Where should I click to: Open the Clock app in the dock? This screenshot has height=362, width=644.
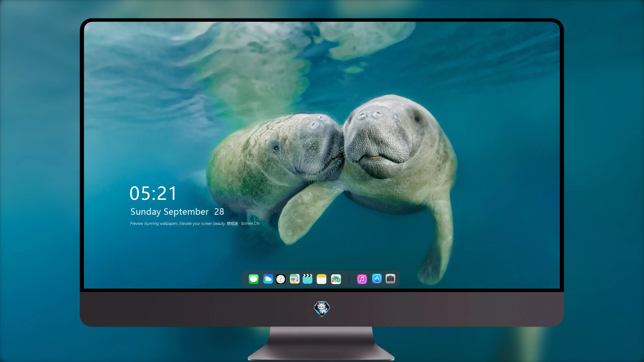coord(281,279)
